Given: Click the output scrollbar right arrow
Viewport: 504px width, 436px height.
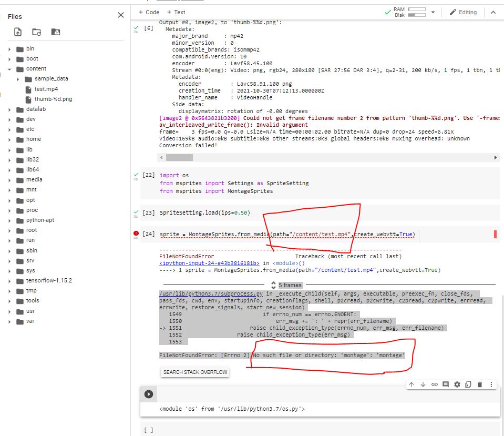Looking at the screenshot, I should tap(495, 157).
